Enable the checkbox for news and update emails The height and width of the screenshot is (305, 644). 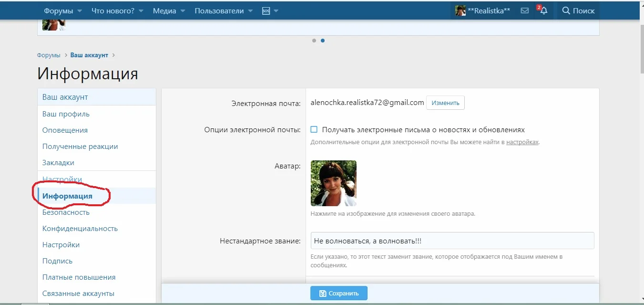pos(314,129)
